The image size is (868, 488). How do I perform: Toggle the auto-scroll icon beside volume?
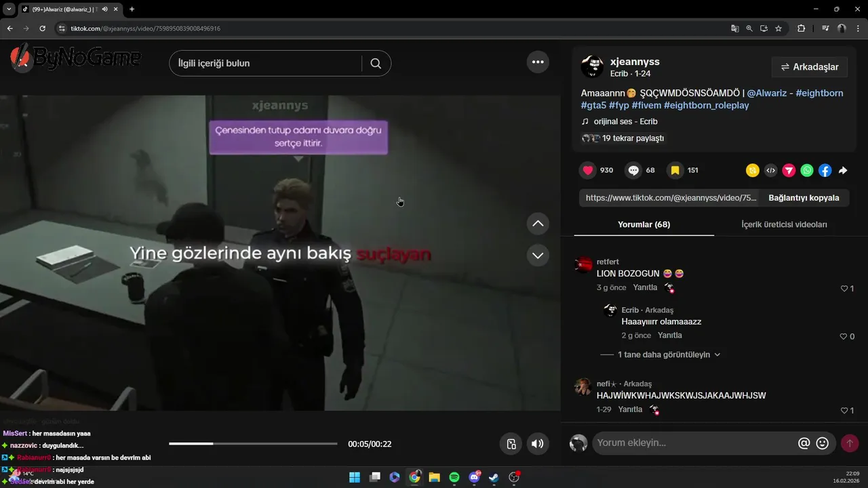coord(511,444)
